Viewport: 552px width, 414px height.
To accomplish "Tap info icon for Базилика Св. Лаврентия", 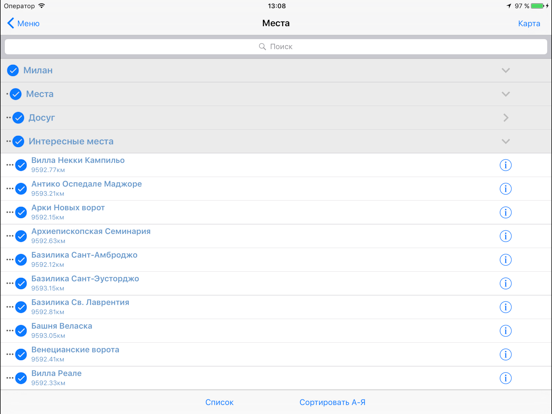I will click(x=506, y=307).
